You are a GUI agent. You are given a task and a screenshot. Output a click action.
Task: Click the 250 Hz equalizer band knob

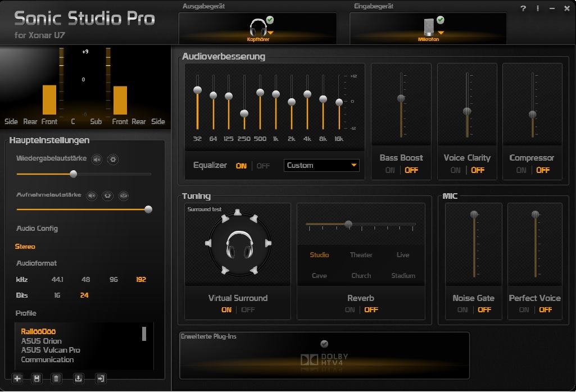(244, 113)
